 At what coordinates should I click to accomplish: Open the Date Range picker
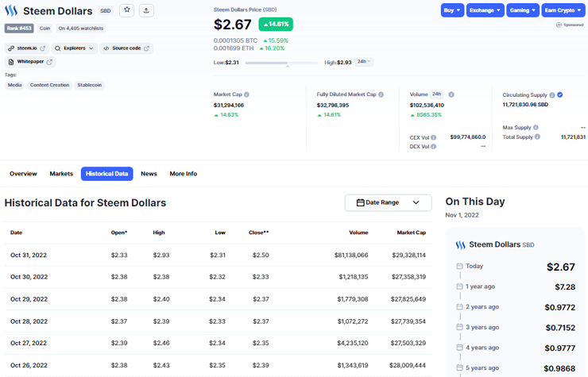point(388,202)
